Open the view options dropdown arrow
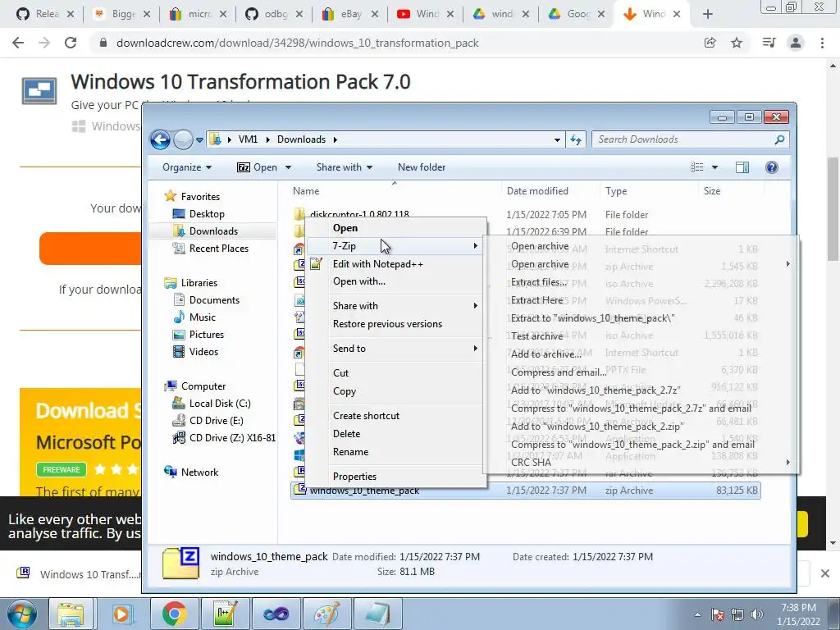This screenshot has height=630, width=840. click(714, 167)
